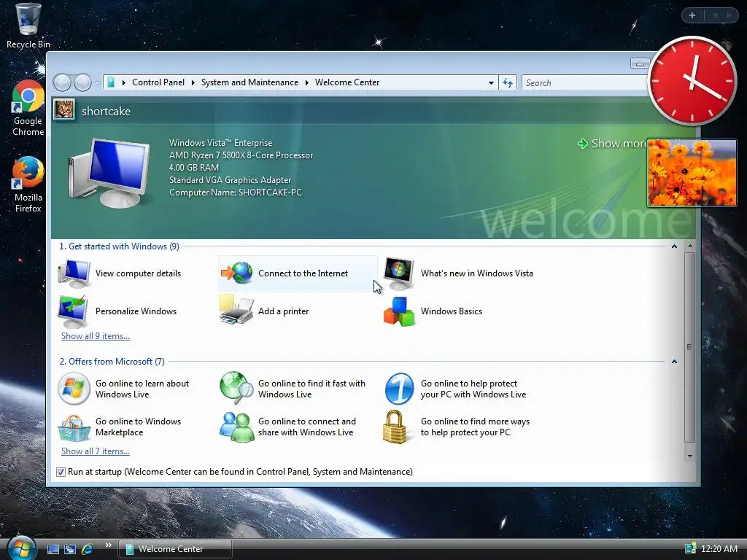This screenshot has width=747, height=560.
Task: Click Show Desktop quick launch icon
Action: (x=53, y=549)
